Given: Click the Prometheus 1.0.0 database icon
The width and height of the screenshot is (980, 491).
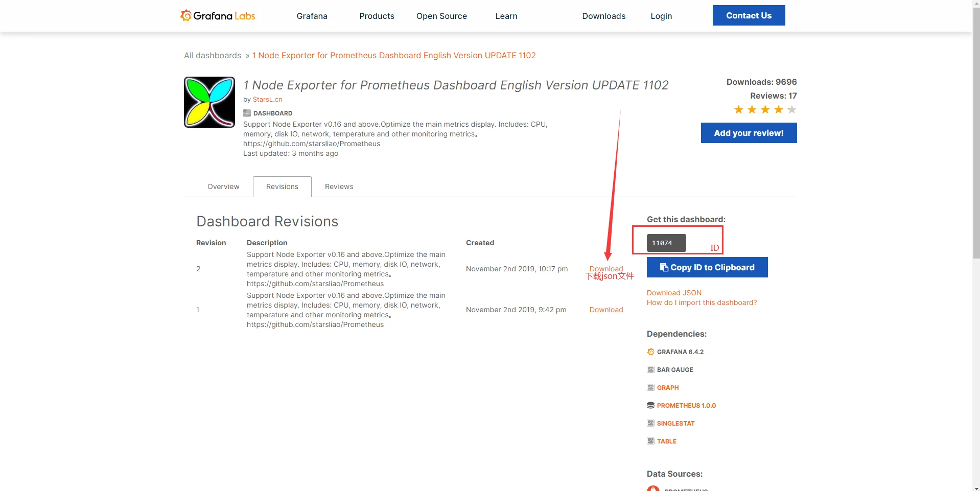Looking at the screenshot, I should 650,406.
